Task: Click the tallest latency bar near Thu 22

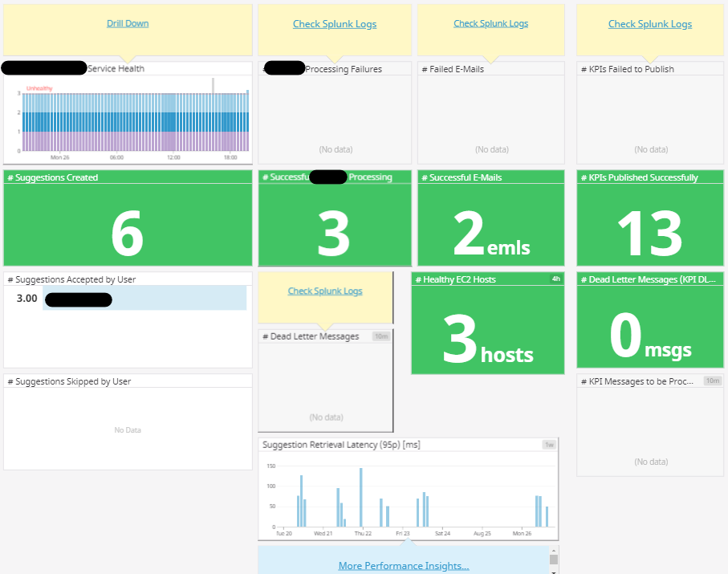Action: (361, 498)
